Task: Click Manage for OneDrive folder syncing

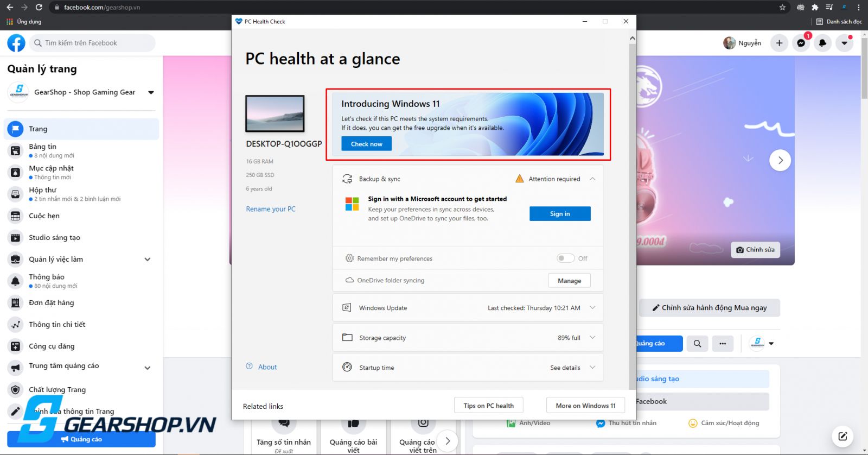Action: 569,281
